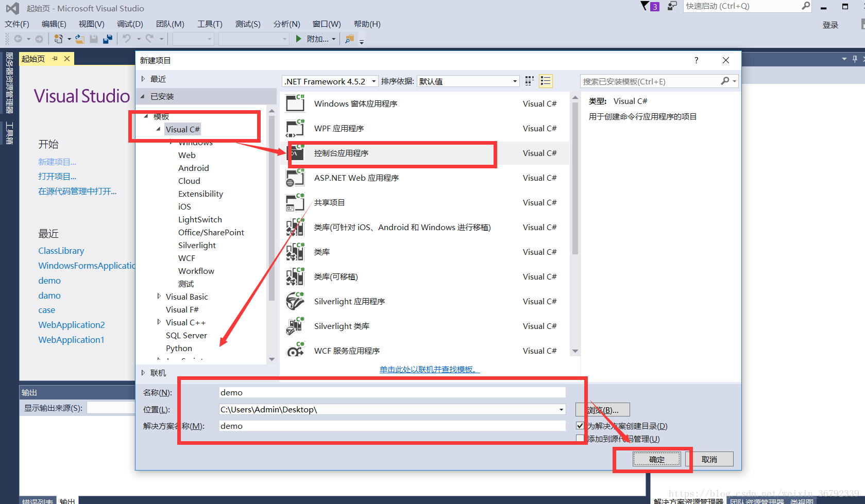
Task: Open the feedback icon next to notifications
Action: (x=672, y=6)
